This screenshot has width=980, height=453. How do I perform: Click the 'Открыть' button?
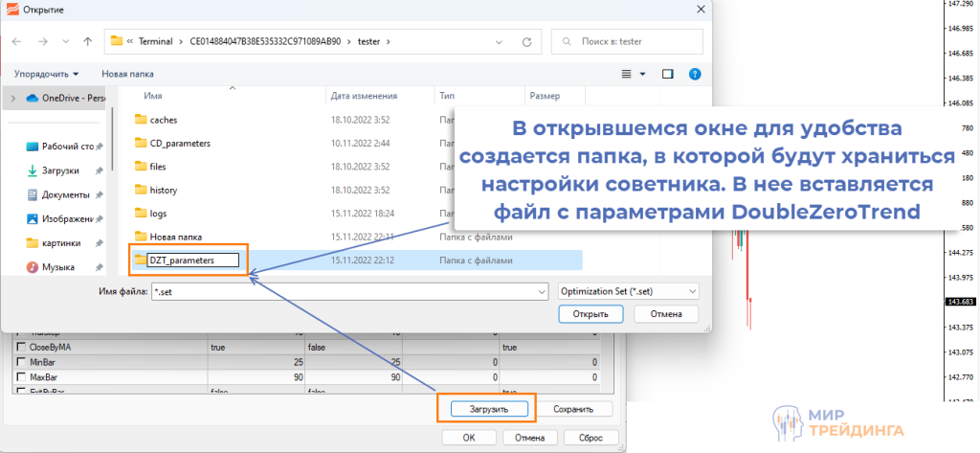[590, 314]
